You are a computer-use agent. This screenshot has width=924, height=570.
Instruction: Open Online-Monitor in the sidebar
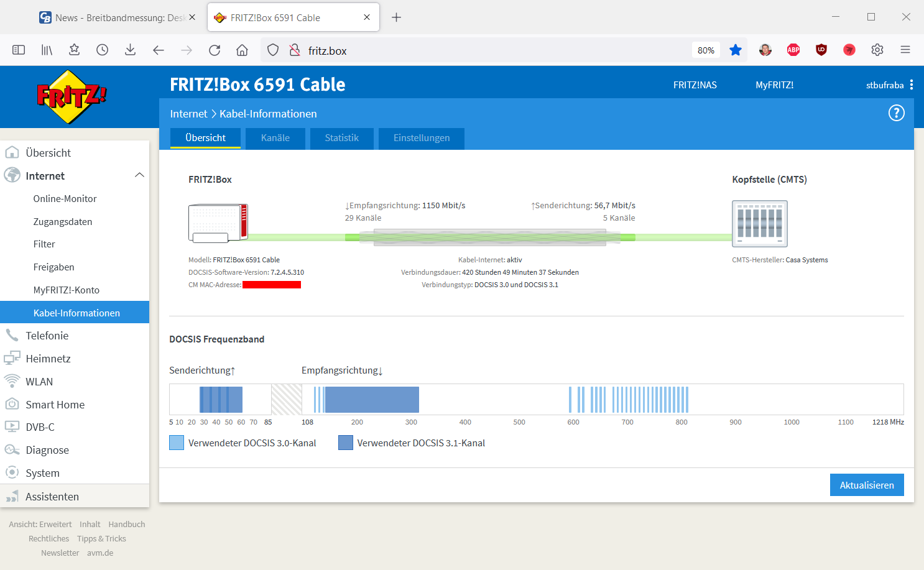click(65, 199)
